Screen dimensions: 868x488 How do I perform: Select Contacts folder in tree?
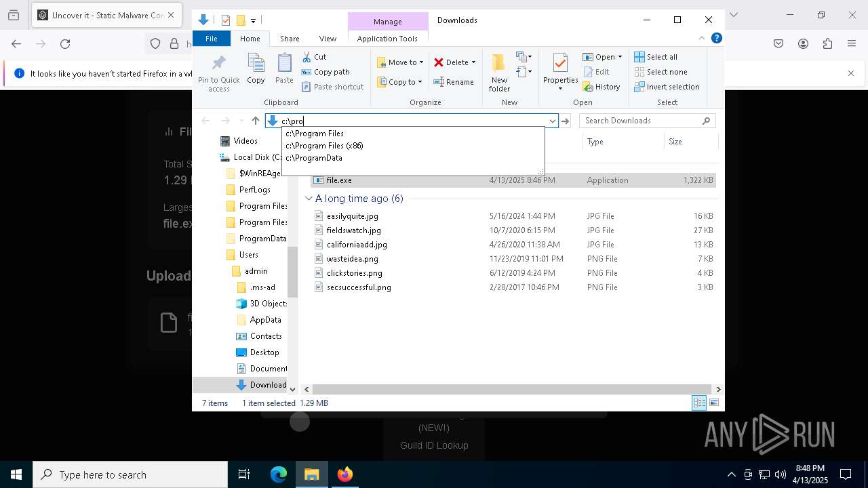tap(265, 336)
